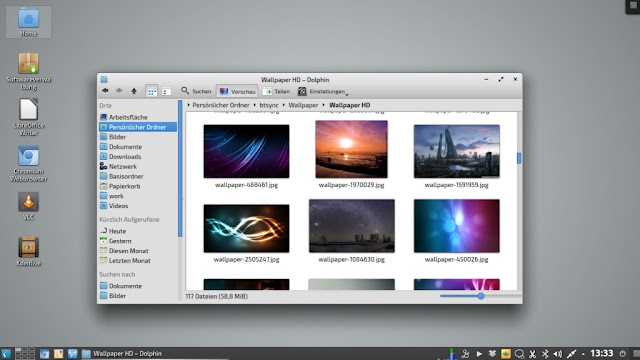Search for Dokumente under Suchen nach

[x=138, y=286]
